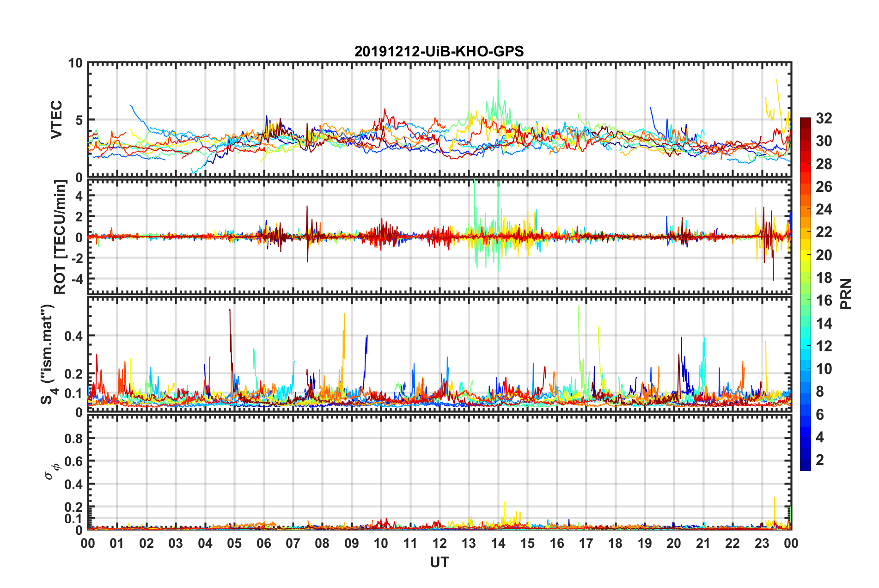The image size is (879, 588).
Task: Click UT axis tick label 17
Action: (586, 543)
